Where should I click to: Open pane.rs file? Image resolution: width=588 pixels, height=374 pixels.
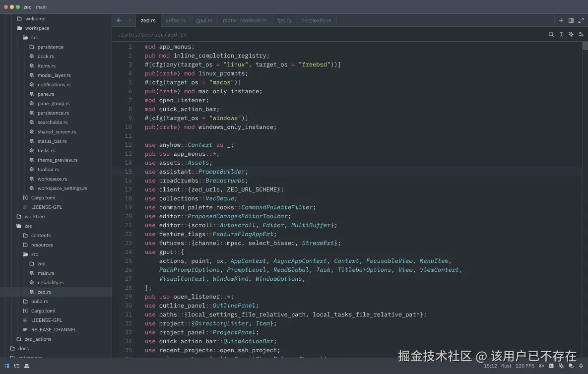(x=56, y=94)
